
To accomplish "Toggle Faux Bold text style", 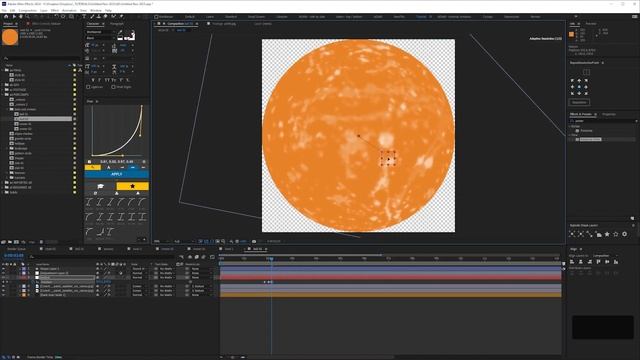I will pos(93,80).
